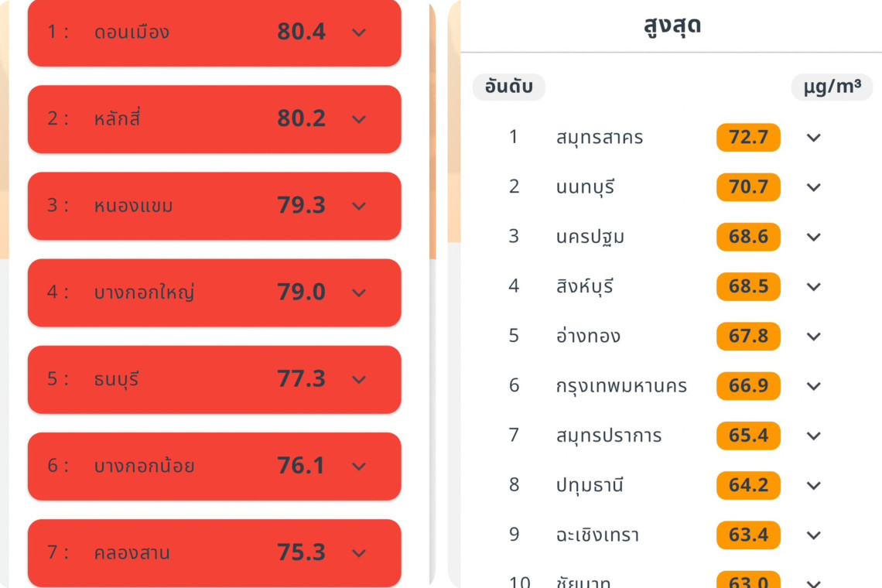Expand details chevron for บางกอกน้อย 76.1
882x588 pixels.
358,466
